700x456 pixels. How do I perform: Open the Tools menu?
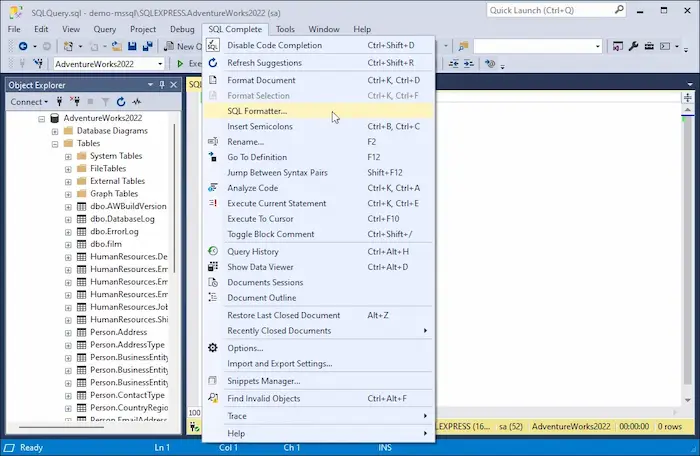[285, 29]
